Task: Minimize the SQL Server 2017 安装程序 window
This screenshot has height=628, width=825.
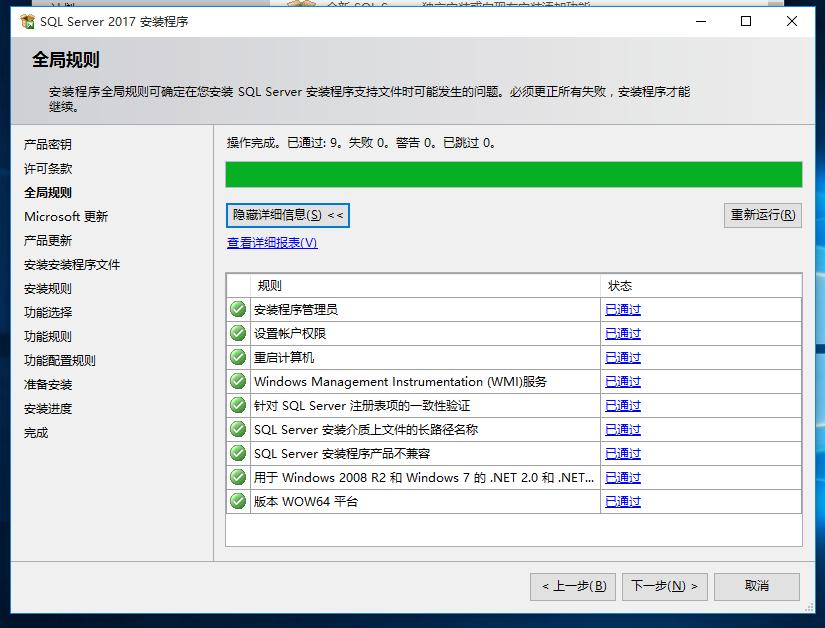Action: point(701,22)
